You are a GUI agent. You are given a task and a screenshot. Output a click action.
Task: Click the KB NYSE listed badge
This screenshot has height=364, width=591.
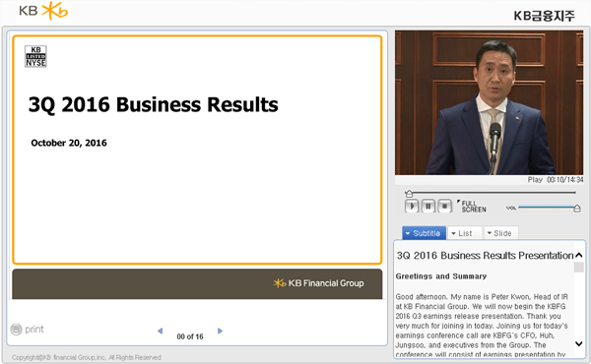tap(35, 56)
